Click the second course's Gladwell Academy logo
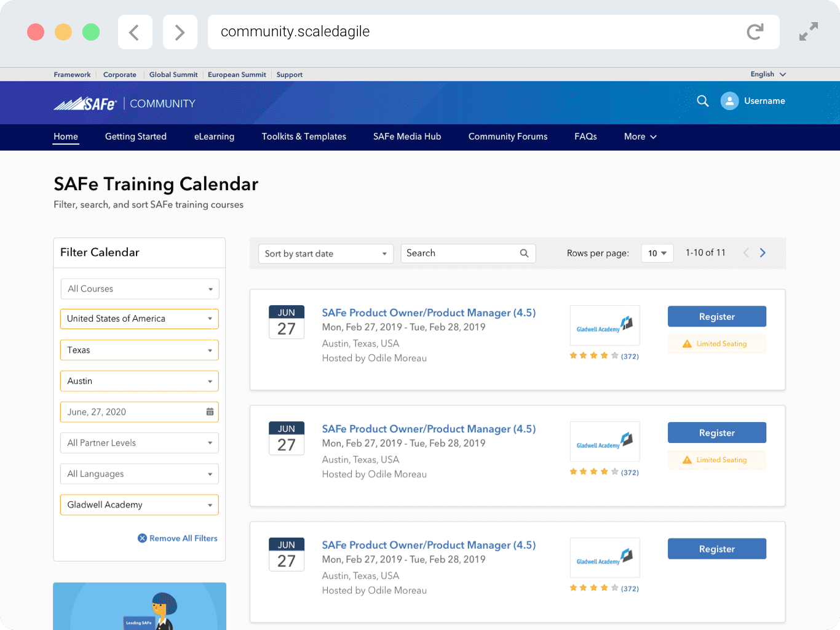This screenshot has height=630, width=840. tap(605, 442)
